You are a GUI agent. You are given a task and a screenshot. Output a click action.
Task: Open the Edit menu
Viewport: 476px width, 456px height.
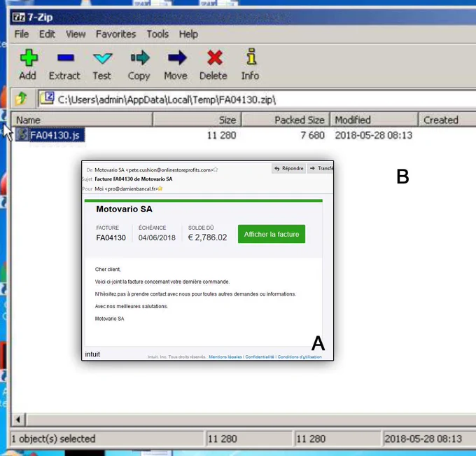[x=47, y=34]
